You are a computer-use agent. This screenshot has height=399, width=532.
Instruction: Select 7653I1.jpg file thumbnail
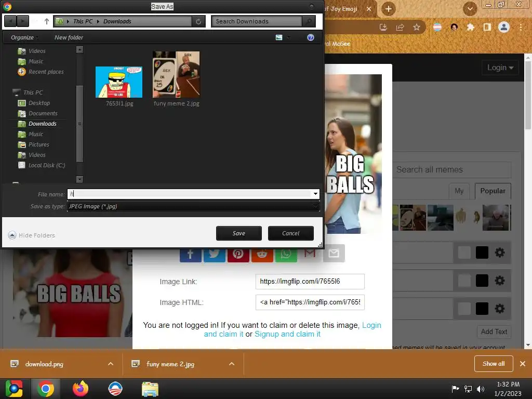pos(119,82)
